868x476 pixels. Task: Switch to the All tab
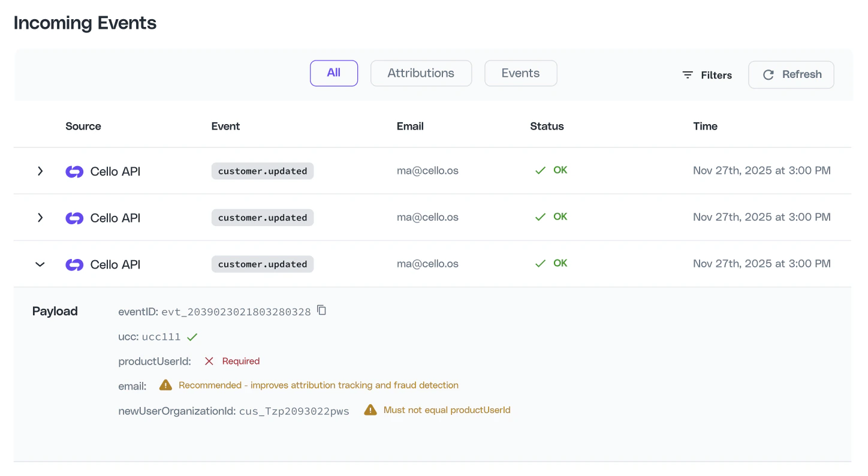click(x=334, y=73)
